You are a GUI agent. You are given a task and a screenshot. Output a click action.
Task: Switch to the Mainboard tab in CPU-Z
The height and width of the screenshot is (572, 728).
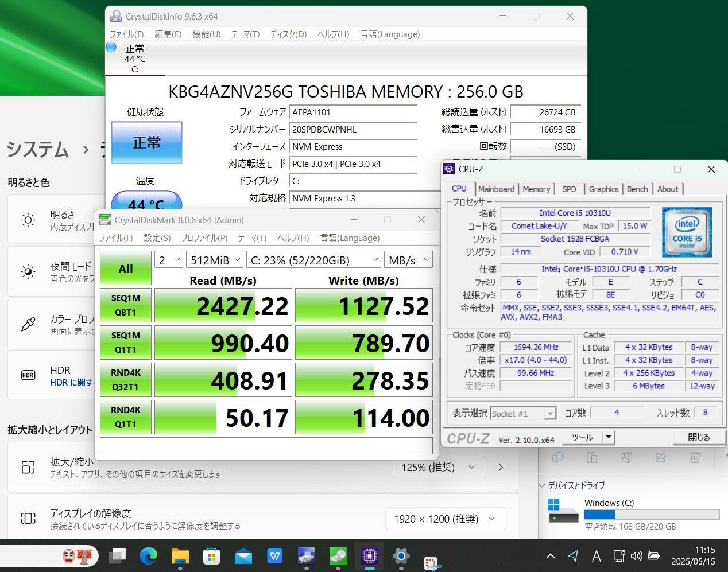click(496, 189)
